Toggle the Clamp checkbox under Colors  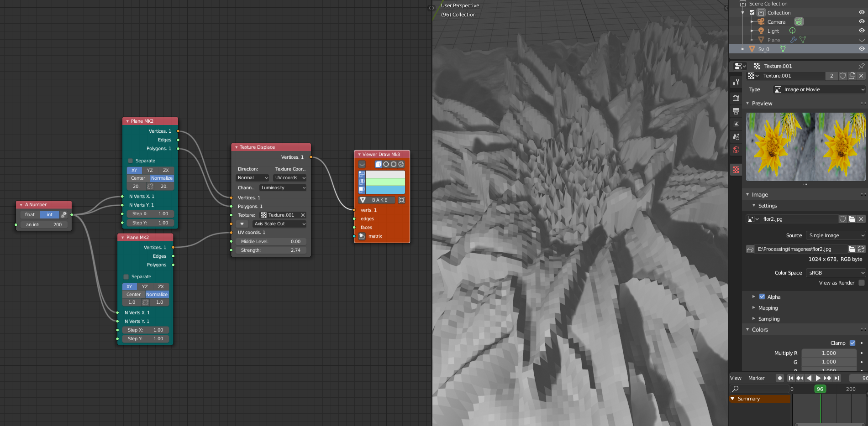point(852,343)
